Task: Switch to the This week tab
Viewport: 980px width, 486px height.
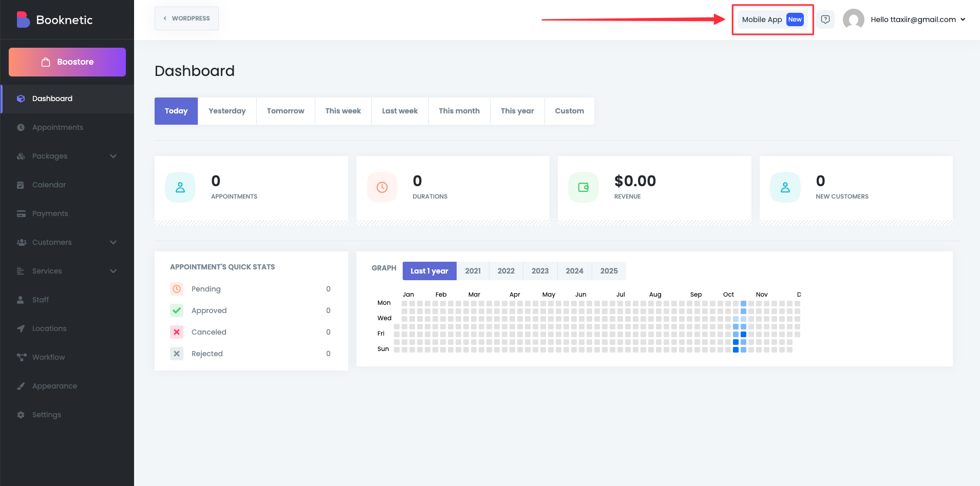Action: pyautogui.click(x=343, y=111)
